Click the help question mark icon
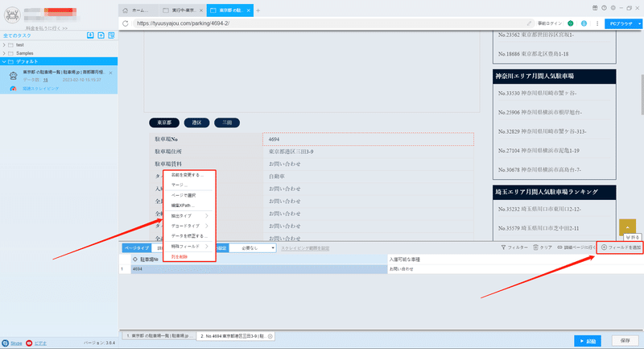This screenshot has width=644, height=349. (604, 8)
